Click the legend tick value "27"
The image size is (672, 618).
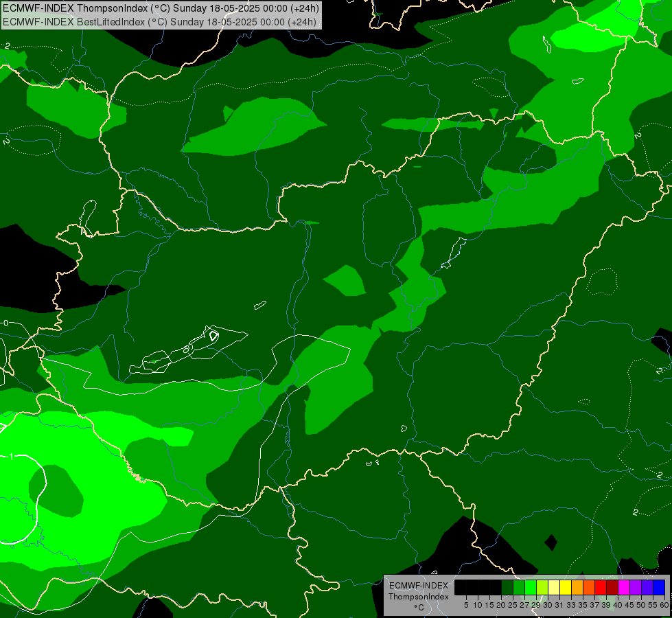pyautogui.click(x=524, y=605)
